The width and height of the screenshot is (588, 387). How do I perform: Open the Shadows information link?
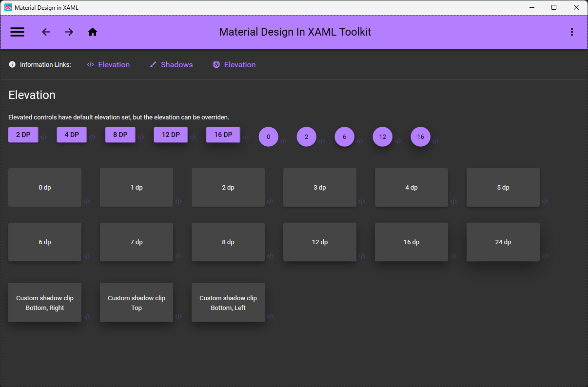(x=171, y=64)
